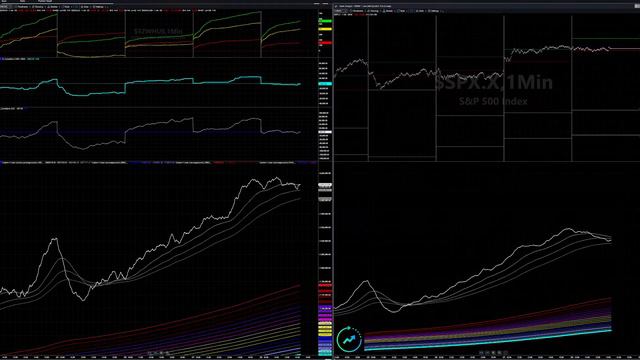The image size is (640, 360).
Task: Click the yellow price label on left axis
Action: 325,29
